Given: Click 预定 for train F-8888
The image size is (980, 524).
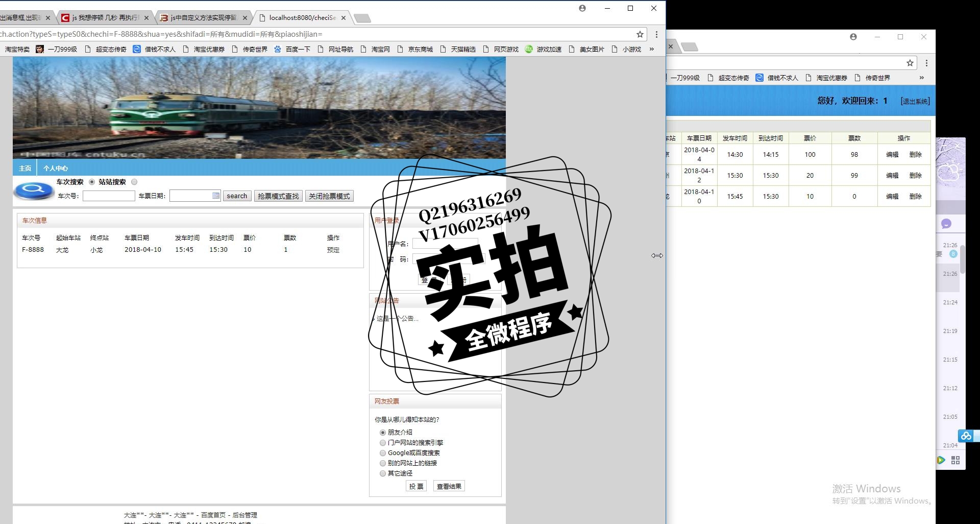Looking at the screenshot, I should click(x=333, y=250).
